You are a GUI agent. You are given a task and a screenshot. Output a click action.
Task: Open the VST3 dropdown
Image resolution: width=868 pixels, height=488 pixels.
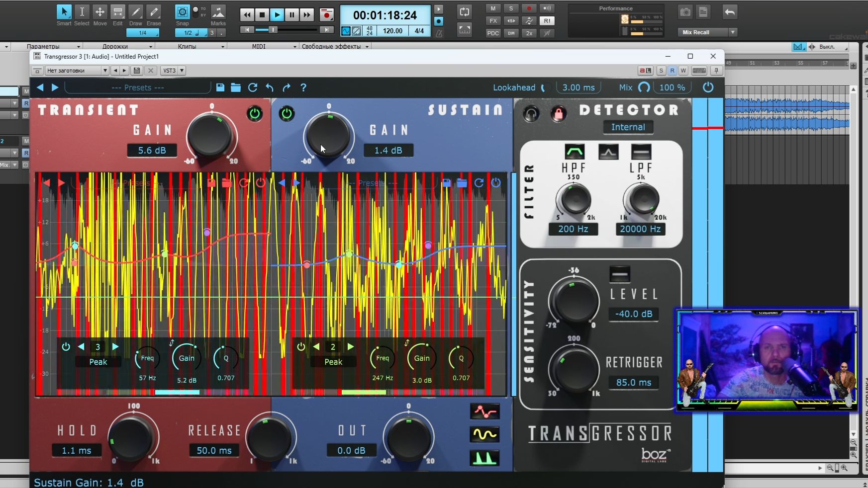pos(174,71)
